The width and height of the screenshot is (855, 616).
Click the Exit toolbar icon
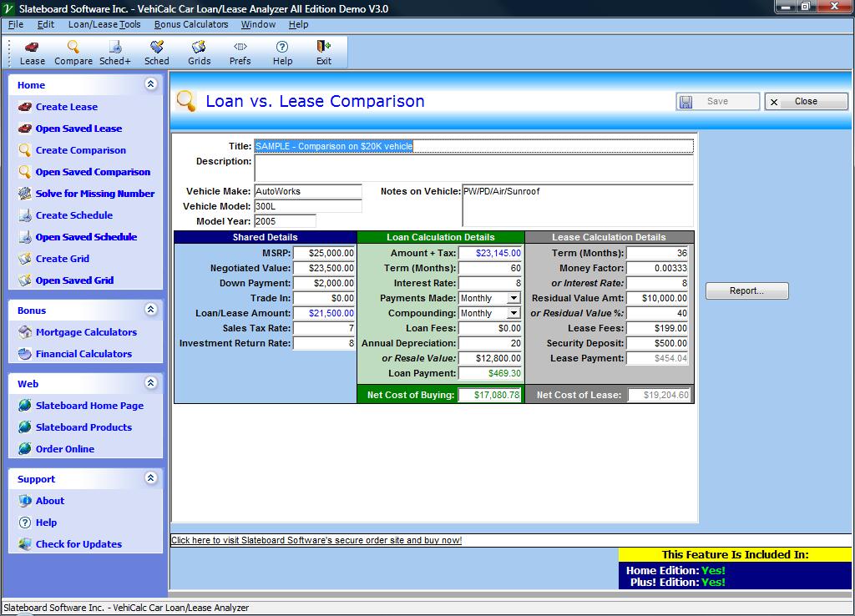tap(323, 52)
